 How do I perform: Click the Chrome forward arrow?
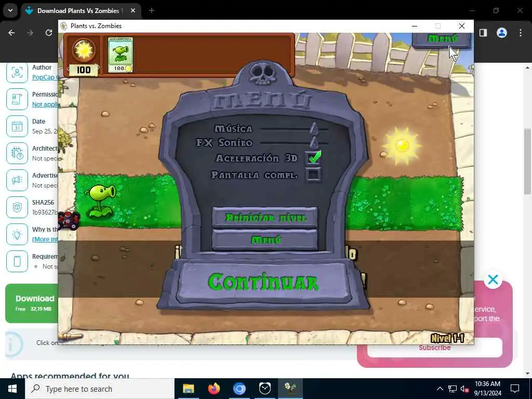tap(30, 33)
